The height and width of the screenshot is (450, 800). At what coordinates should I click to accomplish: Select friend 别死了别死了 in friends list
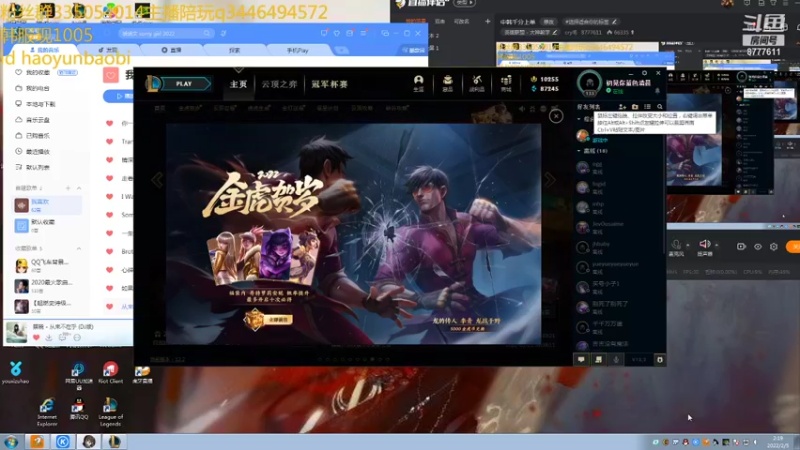click(x=619, y=307)
